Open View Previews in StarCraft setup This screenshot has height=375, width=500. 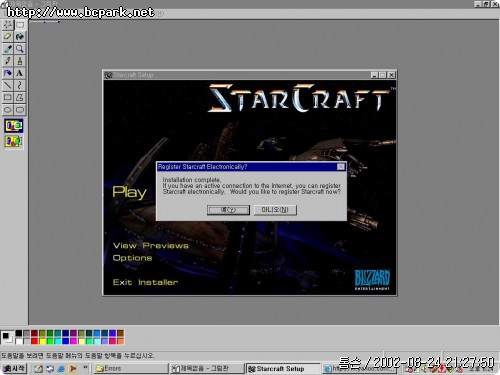(151, 246)
